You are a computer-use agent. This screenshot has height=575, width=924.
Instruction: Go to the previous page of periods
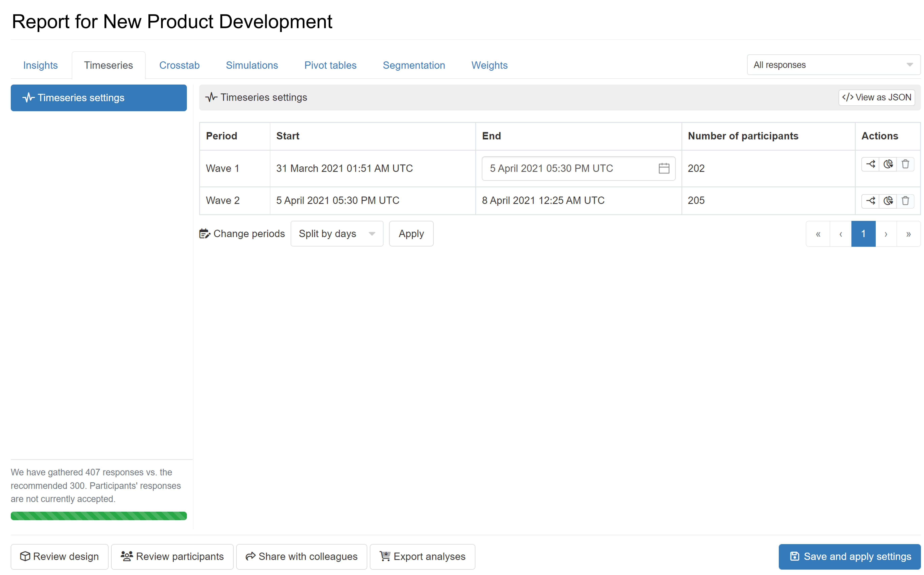pyautogui.click(x=841, y=234)
